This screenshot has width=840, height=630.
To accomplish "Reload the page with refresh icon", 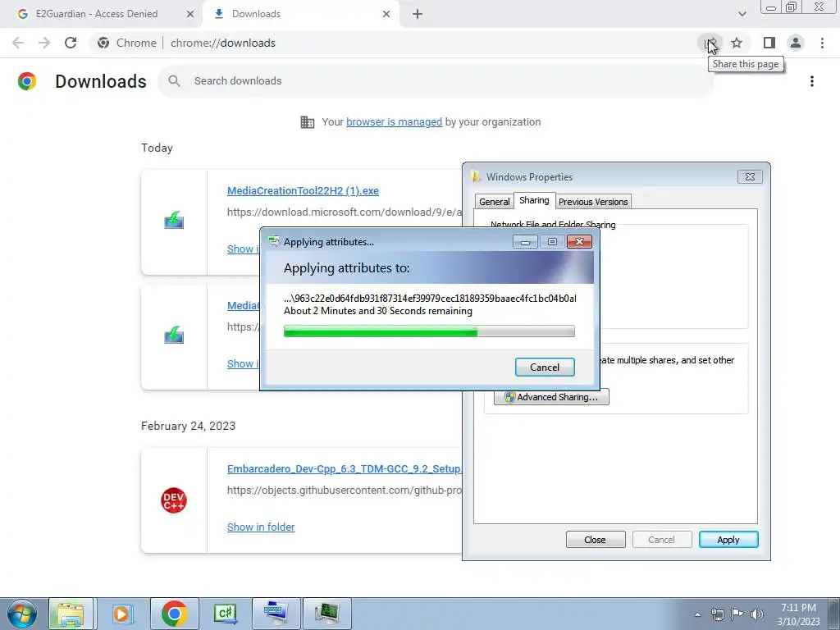I will (71, 43).
